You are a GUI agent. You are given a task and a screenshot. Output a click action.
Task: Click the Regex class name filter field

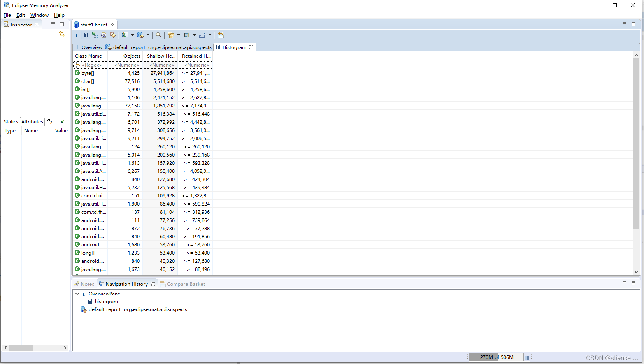(90, 65)
